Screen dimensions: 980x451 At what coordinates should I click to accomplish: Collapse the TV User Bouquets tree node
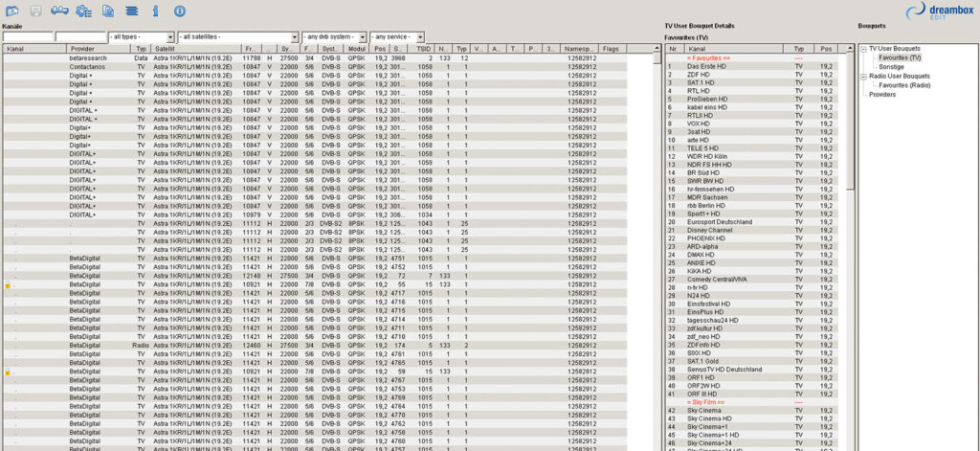864,48
